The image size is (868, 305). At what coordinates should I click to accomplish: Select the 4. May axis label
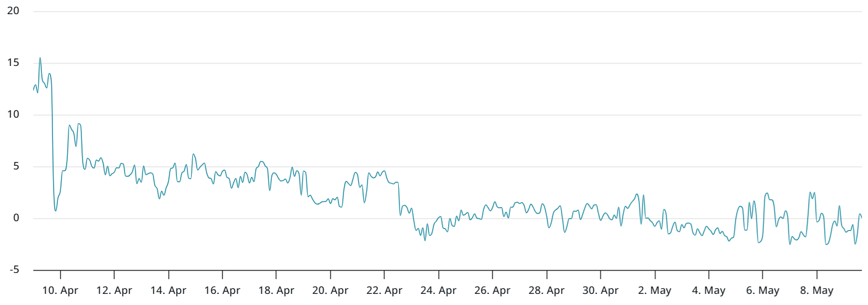pyautogui.click(x=708, y=290)
